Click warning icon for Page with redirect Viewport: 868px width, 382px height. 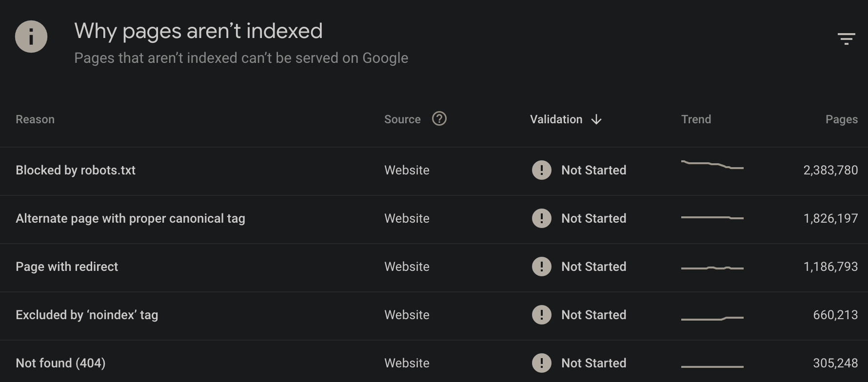pyautogui.click(x=541, y=267)
